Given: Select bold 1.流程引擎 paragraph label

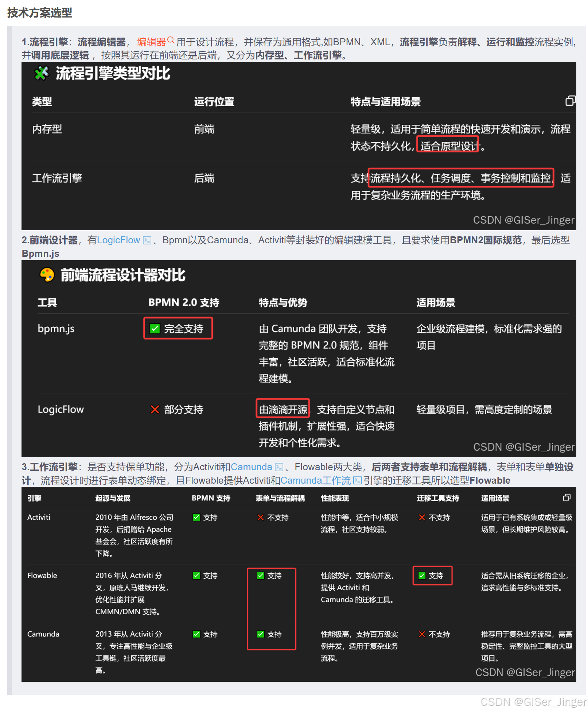Looking at the screenshot, I should click(45, 42).
